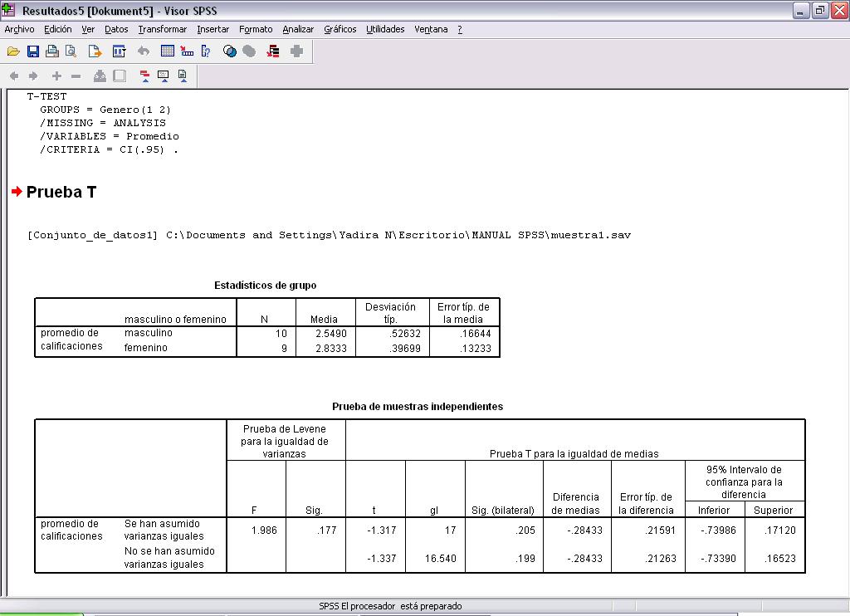
Task: Click the SPSS application icon in title bar
Action: point(8,10)
